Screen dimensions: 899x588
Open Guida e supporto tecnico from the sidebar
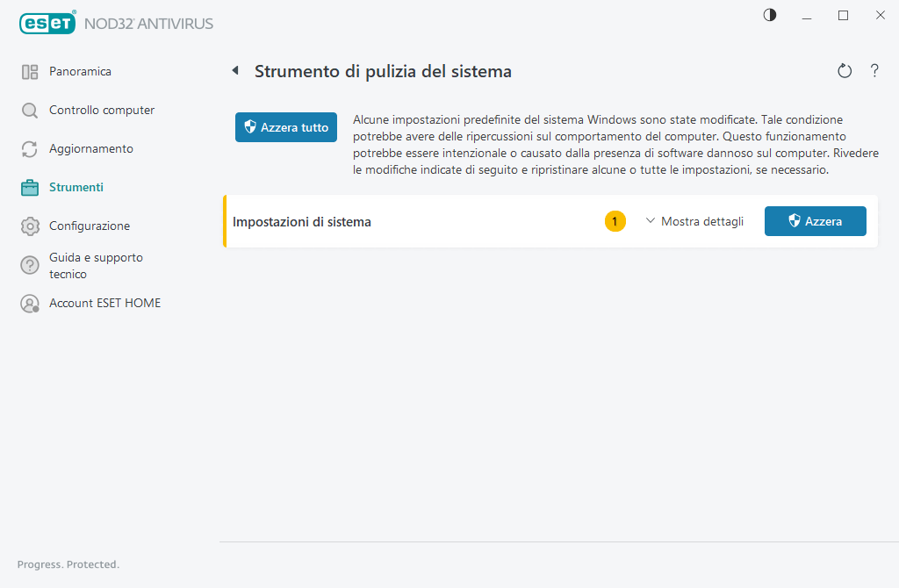[x=96, y=265]
